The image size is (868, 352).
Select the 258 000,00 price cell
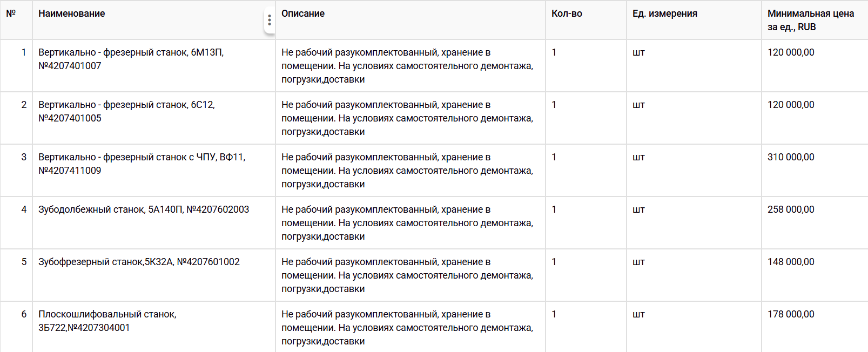point(791,209)
